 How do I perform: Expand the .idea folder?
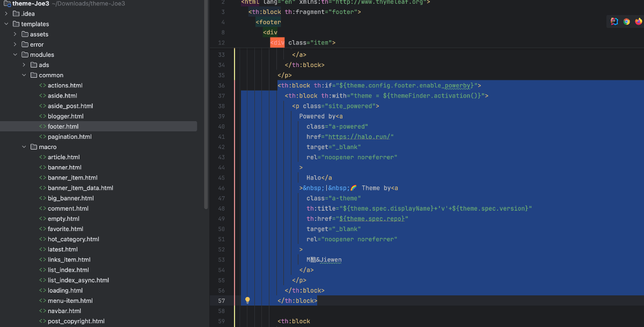[x=6, y=14]
